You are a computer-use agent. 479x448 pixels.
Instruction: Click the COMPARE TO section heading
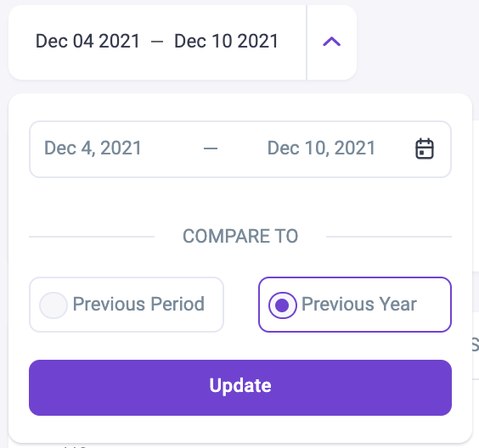point(240,236)
